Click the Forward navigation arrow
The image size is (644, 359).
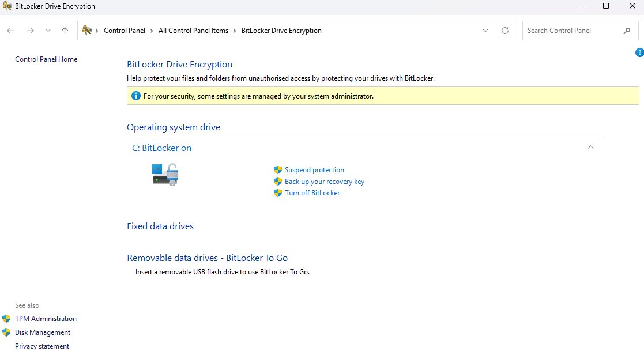31,31
